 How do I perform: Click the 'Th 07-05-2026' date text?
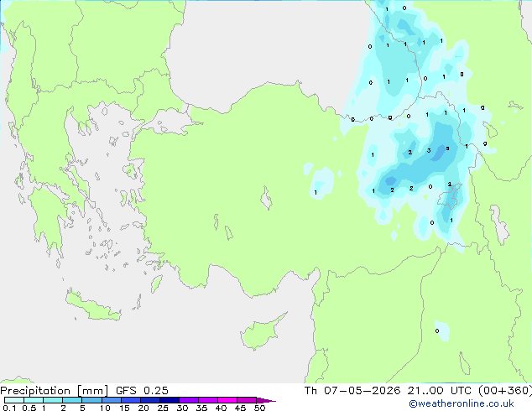coord(352,391)
